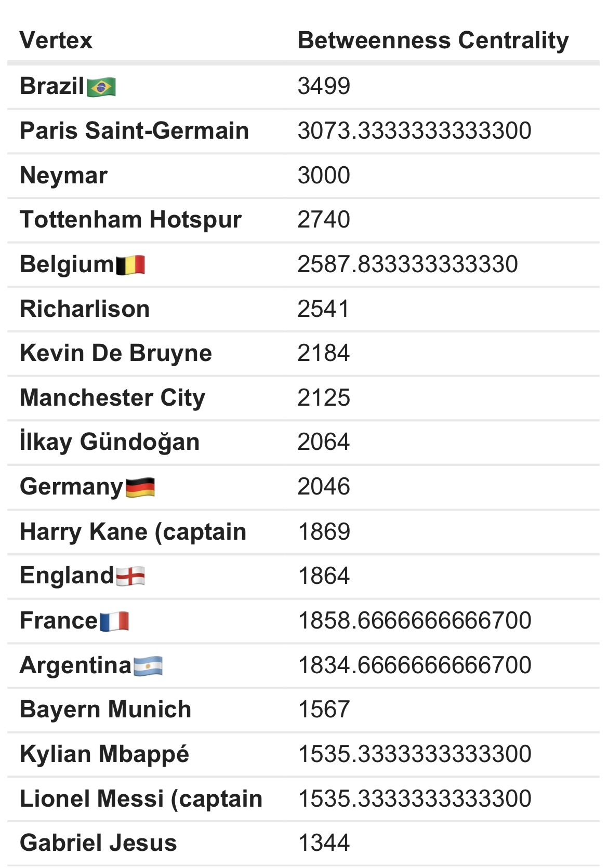The height and width of the screenshot is (868, 608).
Task: Click the Neymar vertex name
Action: click(x=63, y=176)
